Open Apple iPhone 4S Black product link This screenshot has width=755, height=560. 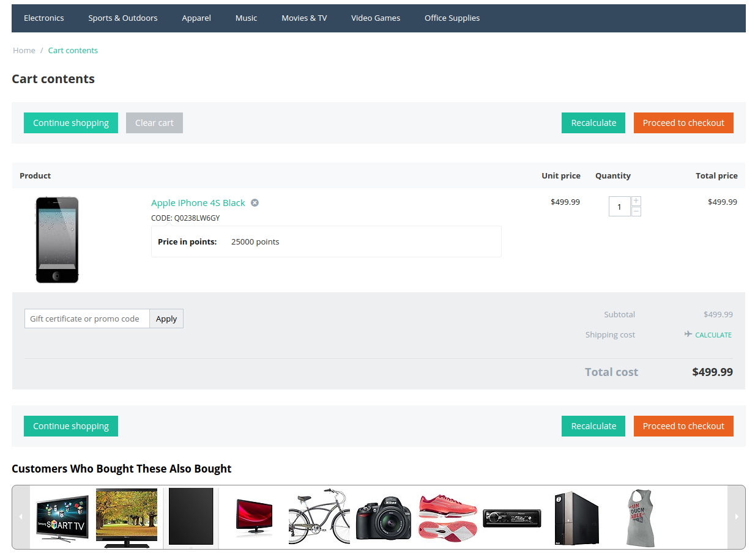[x=198, y=203]
